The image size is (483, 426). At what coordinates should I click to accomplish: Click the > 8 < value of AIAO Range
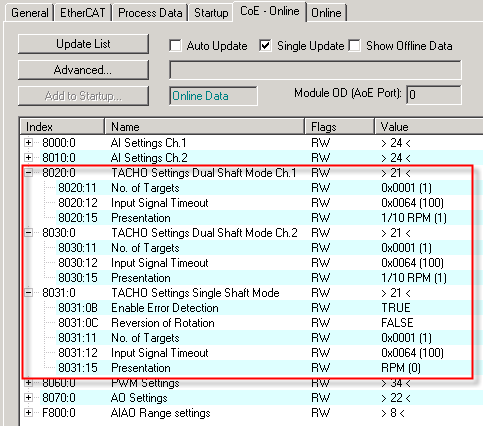coord(393,413)
